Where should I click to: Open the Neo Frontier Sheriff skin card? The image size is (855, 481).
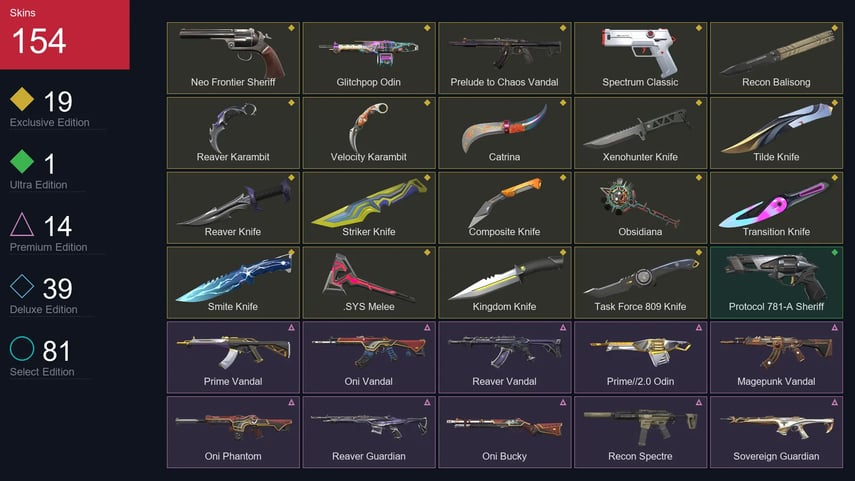pyautogui.click(x=233, y=58)
